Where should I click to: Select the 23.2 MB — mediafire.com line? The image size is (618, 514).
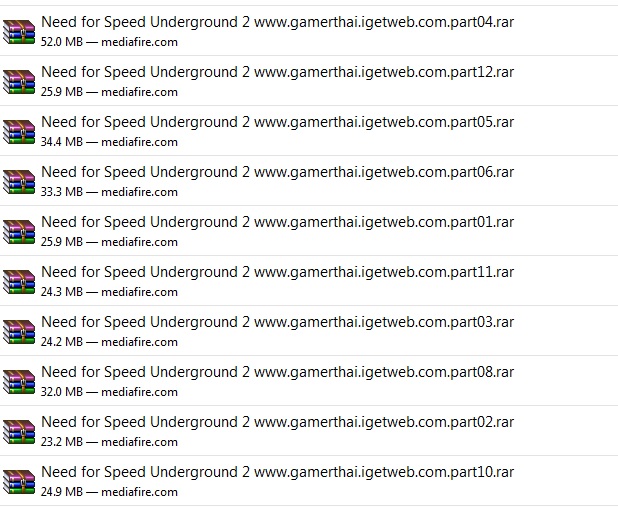[109, 442]
